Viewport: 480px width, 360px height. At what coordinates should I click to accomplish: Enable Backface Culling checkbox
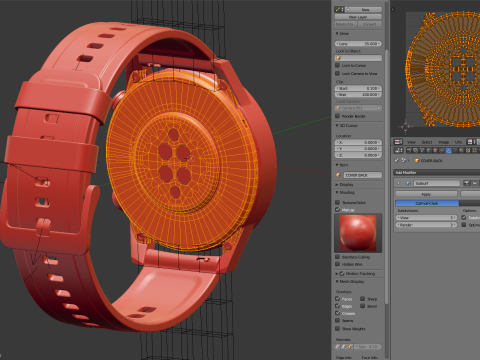click(337, 257)
